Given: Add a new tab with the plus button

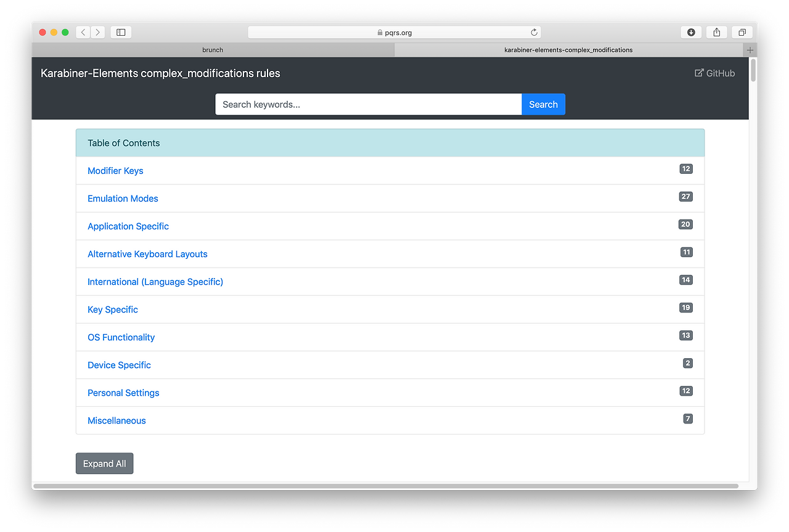Looking at the screenshot, I should pyautogui.click(x=750, y=50).
